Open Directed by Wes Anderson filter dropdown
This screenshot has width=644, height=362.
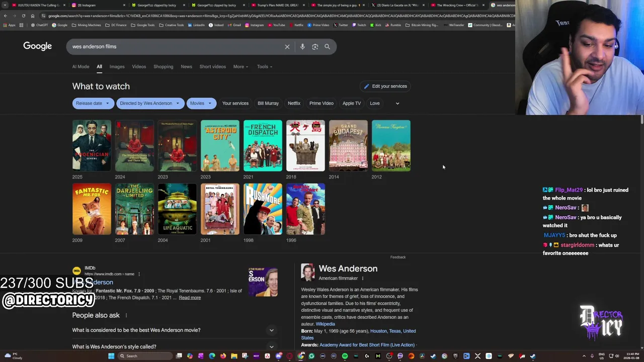pos(149,104)
